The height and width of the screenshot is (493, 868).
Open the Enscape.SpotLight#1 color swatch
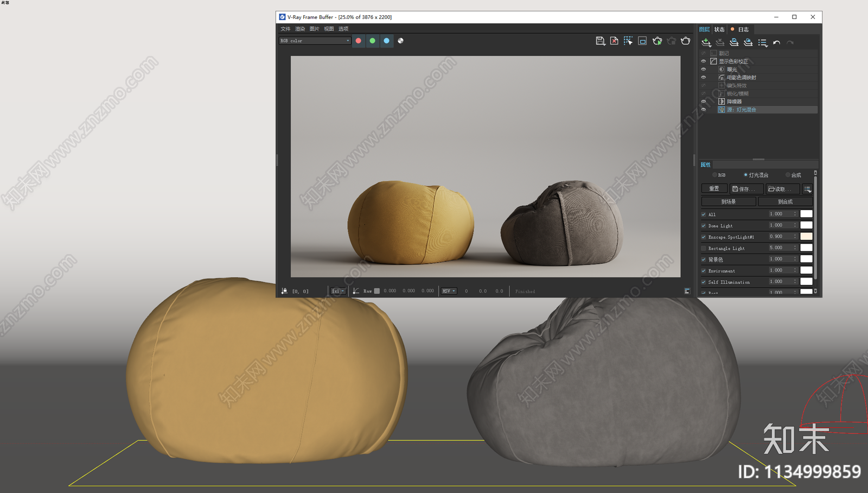(x=806, y=236)
